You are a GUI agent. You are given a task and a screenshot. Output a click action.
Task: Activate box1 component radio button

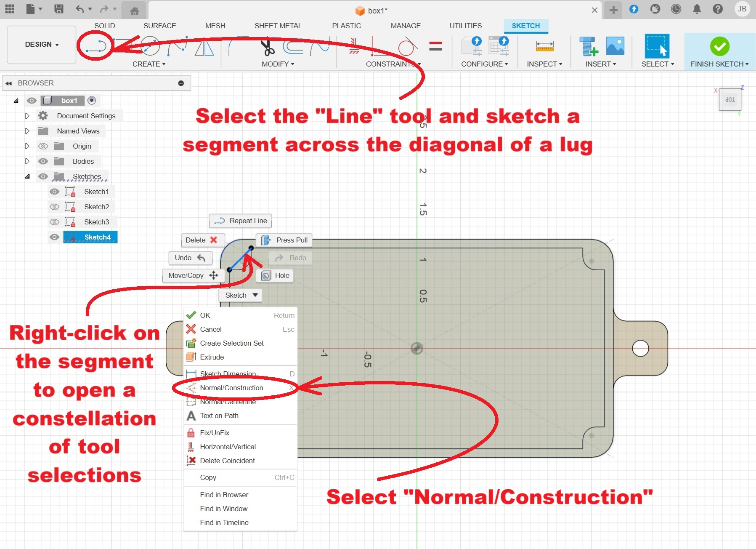tap(92, 101)
